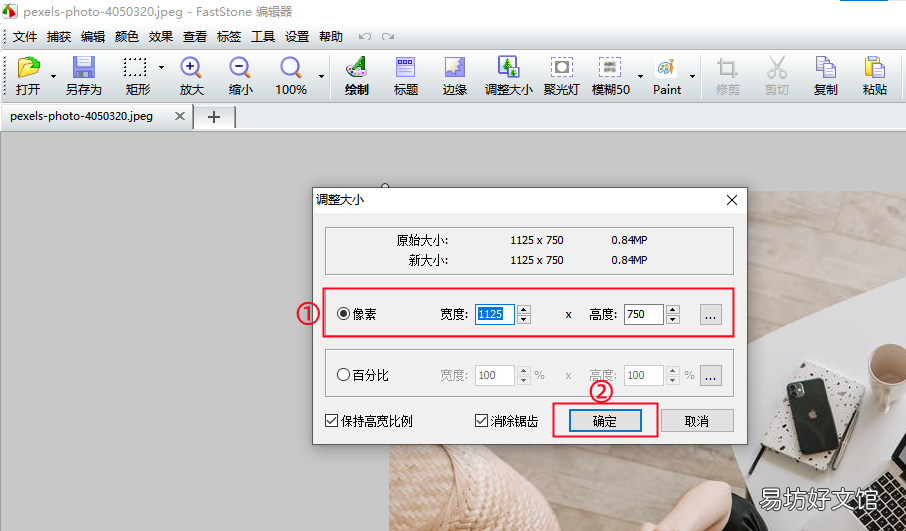This screenshot has height=531, width=906.
Task: Click the 新大小 1125 x 750 value
Action: tap(537, 260)
